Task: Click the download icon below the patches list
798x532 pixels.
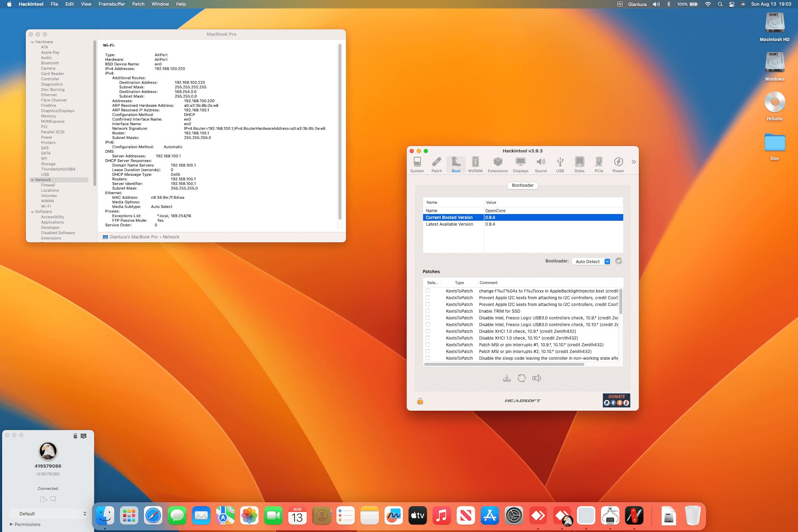Action: click(x=507, y=378)
